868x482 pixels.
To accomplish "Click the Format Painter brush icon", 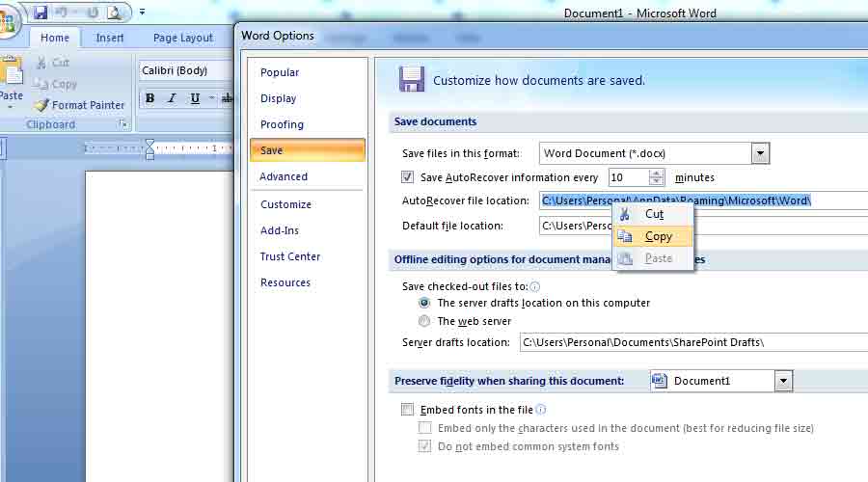I will pyautogui.click(x=42, y=104).
